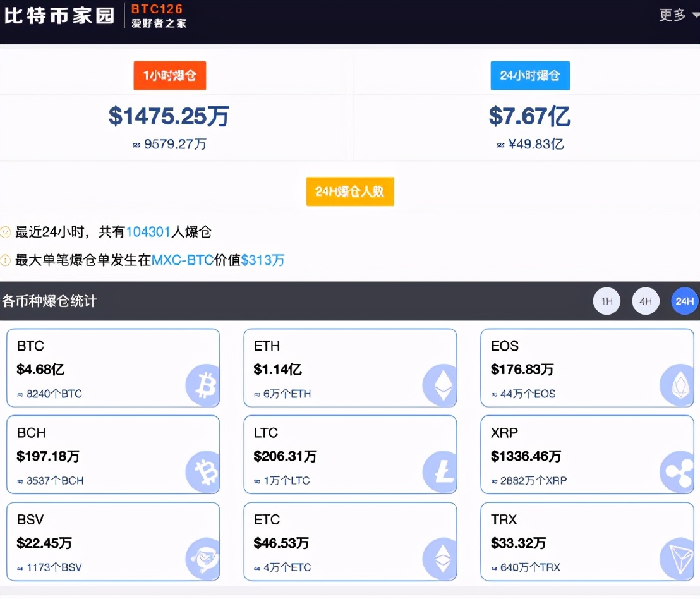This screenshot has width=700, height=599.
Task: Click the ≈ 2882万个XRP amount
Action: pos(529,481)
